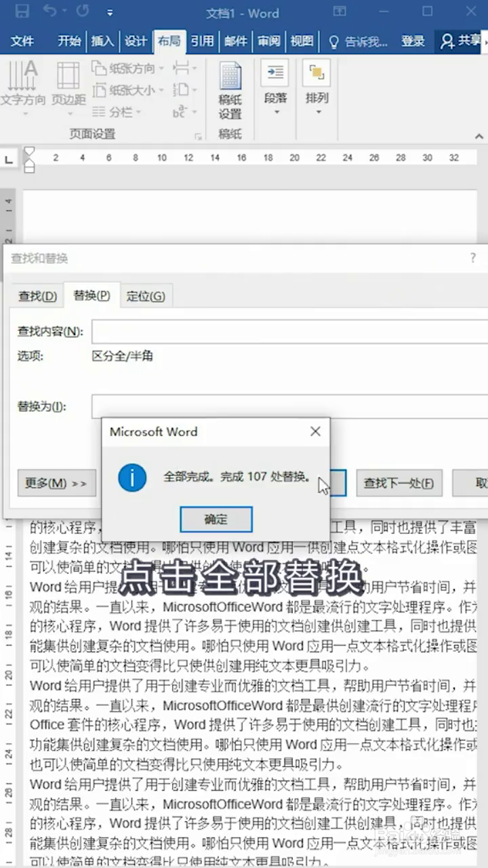Image resolution: width=488 pixels, height=868 pixels.
Task: Open the 文件 menu
Action: coord(22,41)
